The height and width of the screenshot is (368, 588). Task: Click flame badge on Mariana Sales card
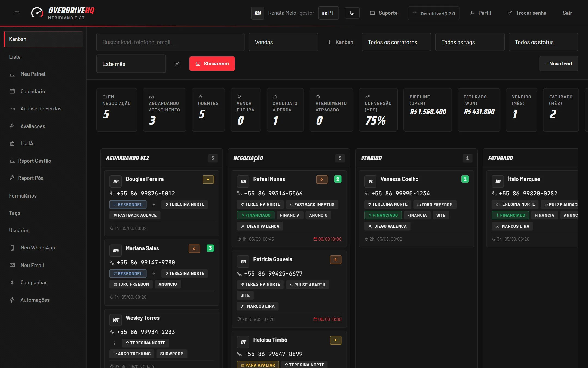pos(194,248)
